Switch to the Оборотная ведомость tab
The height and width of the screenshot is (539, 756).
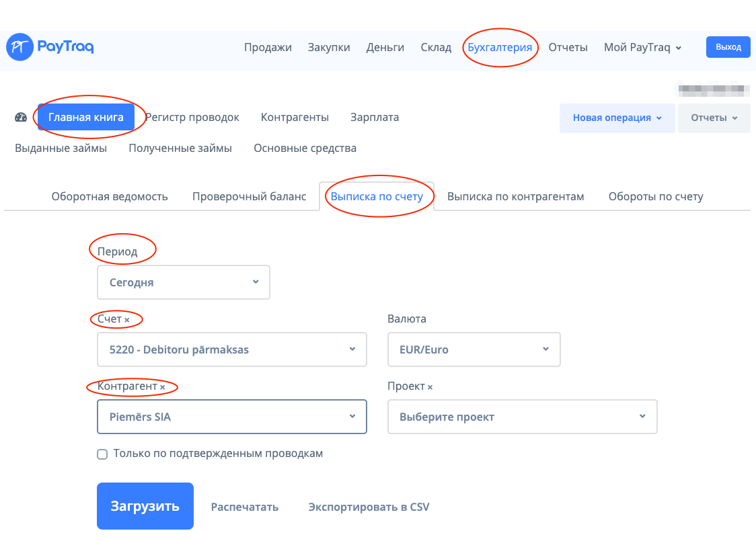[110, 197]
